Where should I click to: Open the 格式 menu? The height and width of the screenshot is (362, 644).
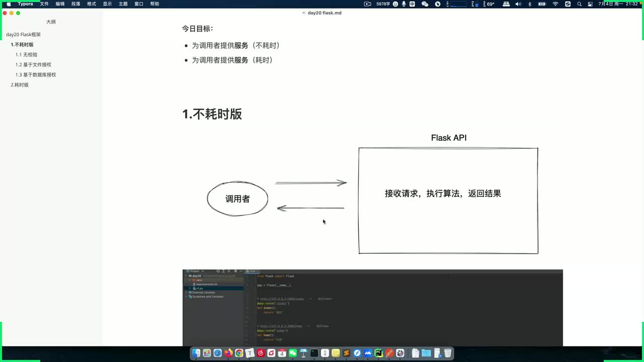tap(92, 4)
